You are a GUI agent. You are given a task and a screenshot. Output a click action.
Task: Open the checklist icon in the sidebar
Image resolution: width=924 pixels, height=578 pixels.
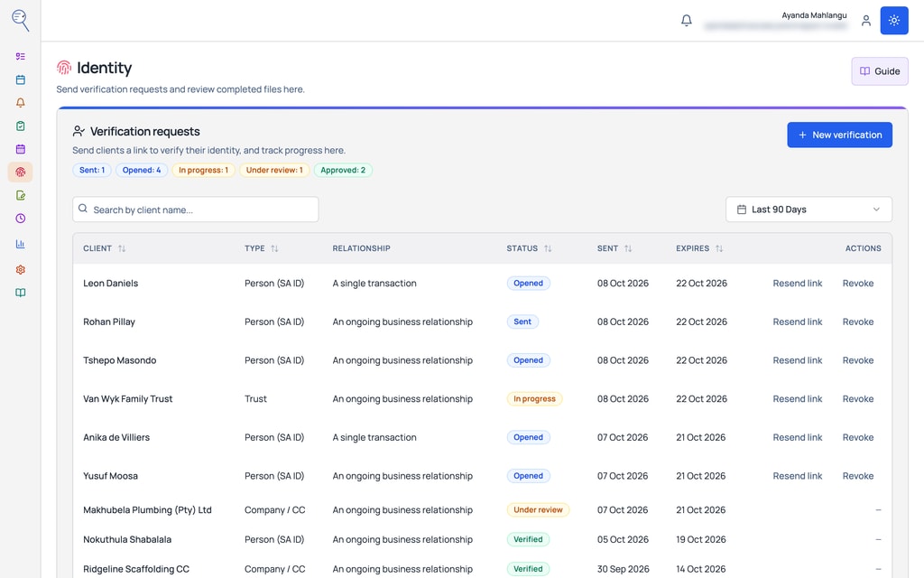(20, 57)
